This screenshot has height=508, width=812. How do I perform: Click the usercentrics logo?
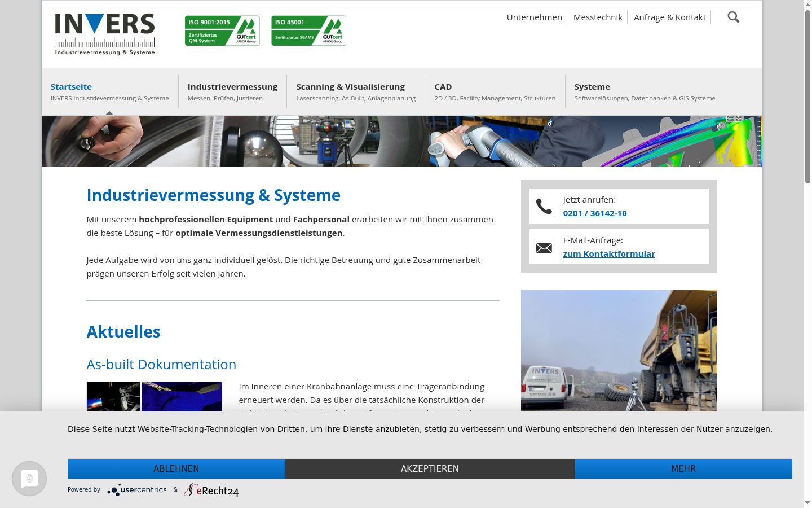tap(137, 490)
